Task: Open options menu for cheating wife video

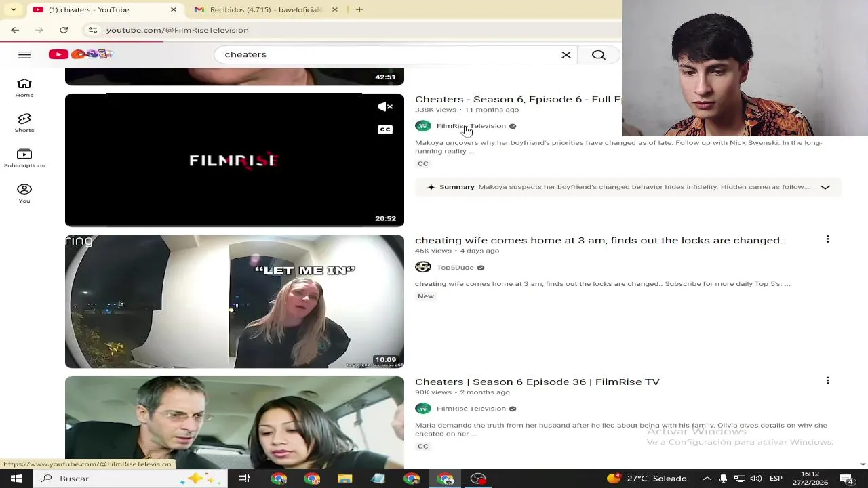Action: pos(828,239)
